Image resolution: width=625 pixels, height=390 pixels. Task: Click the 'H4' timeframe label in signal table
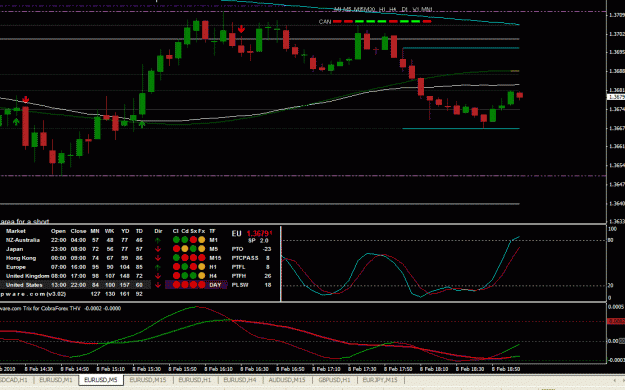coord(213,276)
